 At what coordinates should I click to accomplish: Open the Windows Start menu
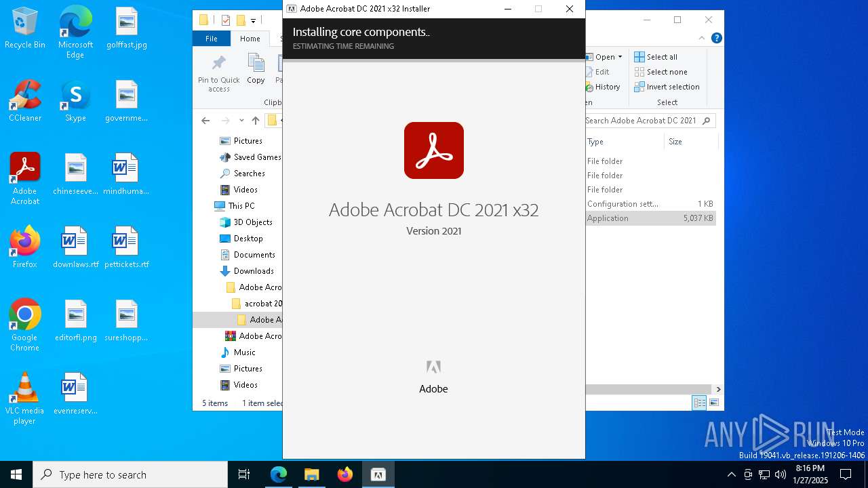pyautogui.click(x=16, y=474)
